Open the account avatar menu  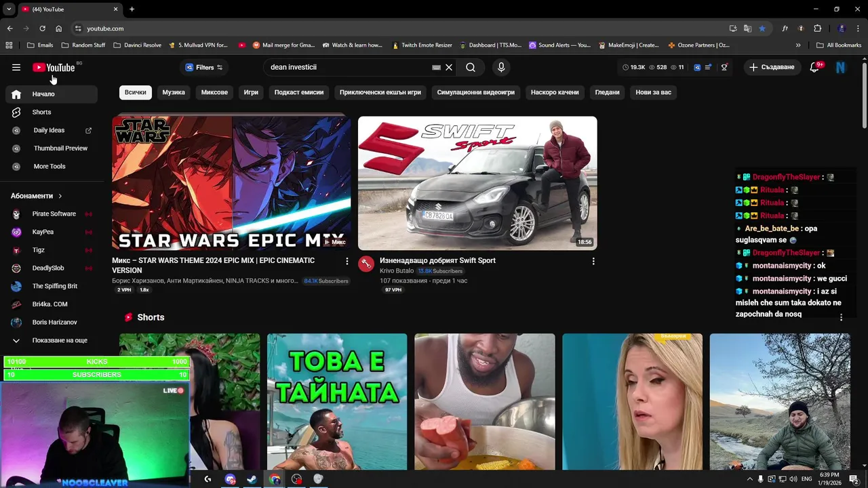(x=841, y=67)
